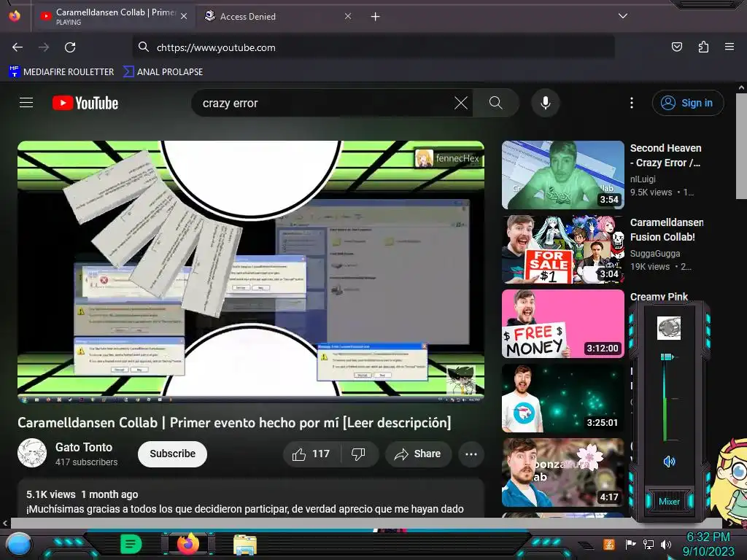Image resolution: width=747 pixels, height=560 pixels.
Task: Click the Sign in button
Action: click(687, 103)
